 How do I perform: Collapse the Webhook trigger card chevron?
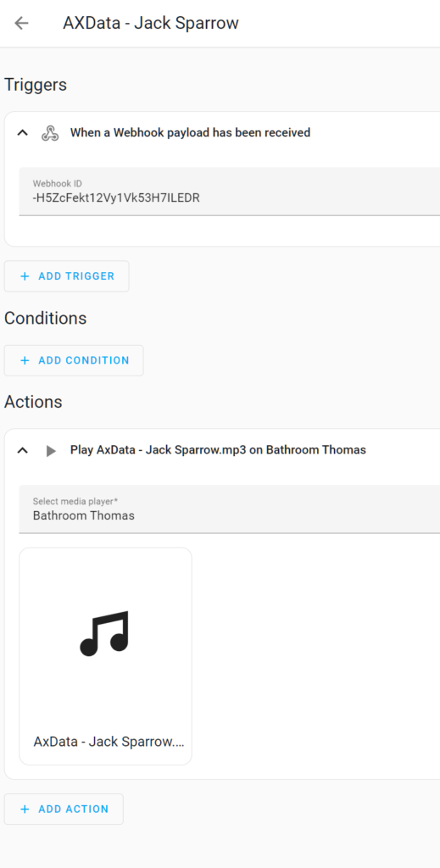[x=23, y=133]
